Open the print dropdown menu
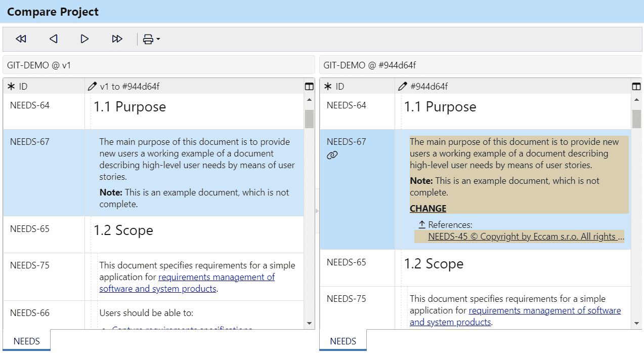The image size is (644, 353). [x=151, y=39]
